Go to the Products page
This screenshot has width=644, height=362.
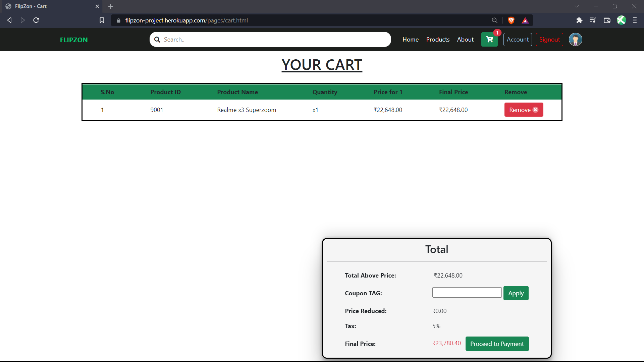pos(438,40)
